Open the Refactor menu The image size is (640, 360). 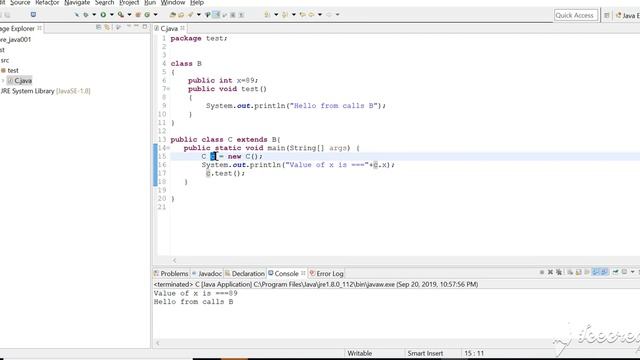[47, 2]
